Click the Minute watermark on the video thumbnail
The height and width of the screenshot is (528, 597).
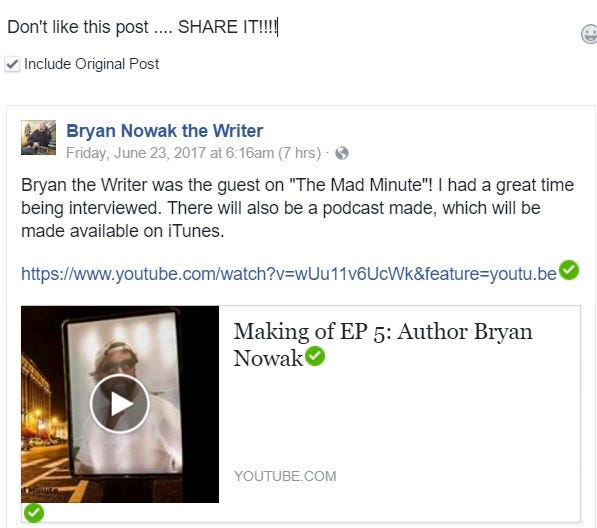click(x=43, y=490)
